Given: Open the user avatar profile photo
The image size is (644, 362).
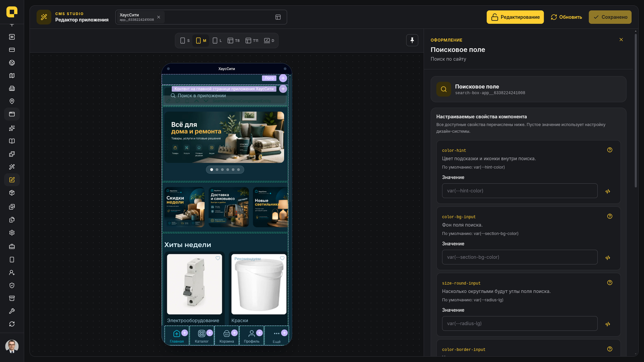Looking at the screenshot, I should (x=12, y=346).
